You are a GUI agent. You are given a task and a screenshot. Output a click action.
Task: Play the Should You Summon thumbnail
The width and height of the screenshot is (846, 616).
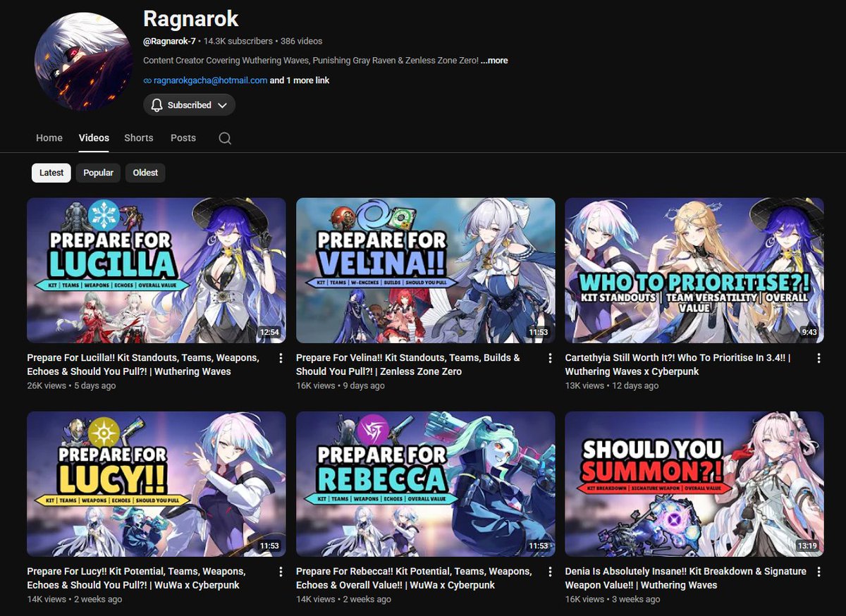(x=694, y=484)
